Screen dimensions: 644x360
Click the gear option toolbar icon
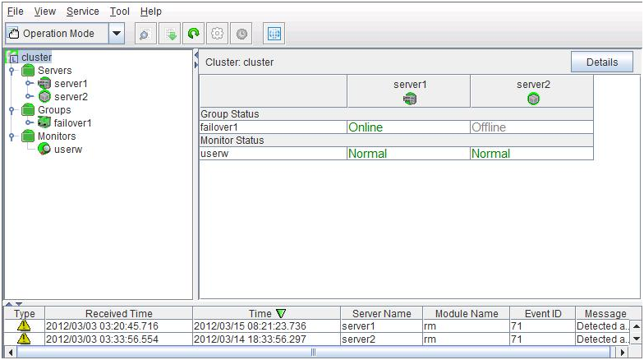coord(218,34)
